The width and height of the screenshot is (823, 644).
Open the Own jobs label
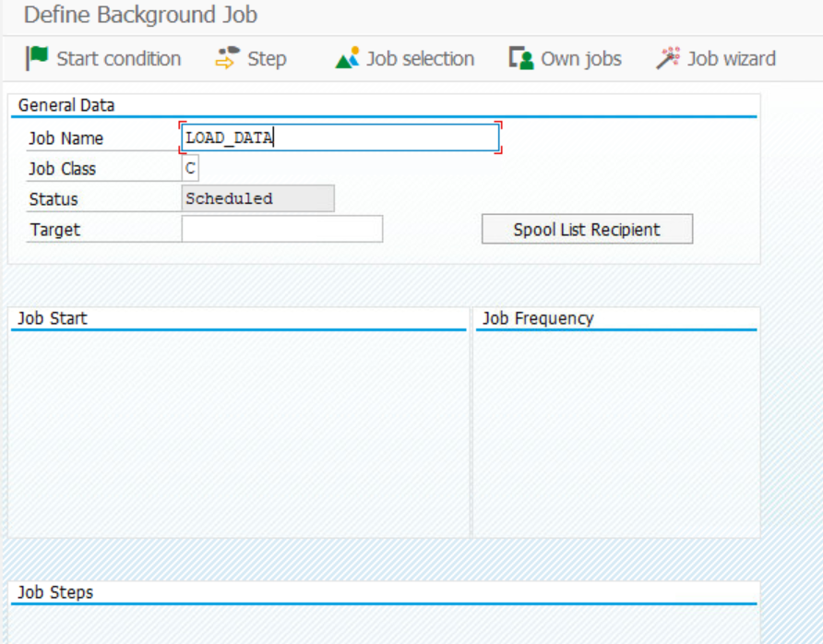581,59
